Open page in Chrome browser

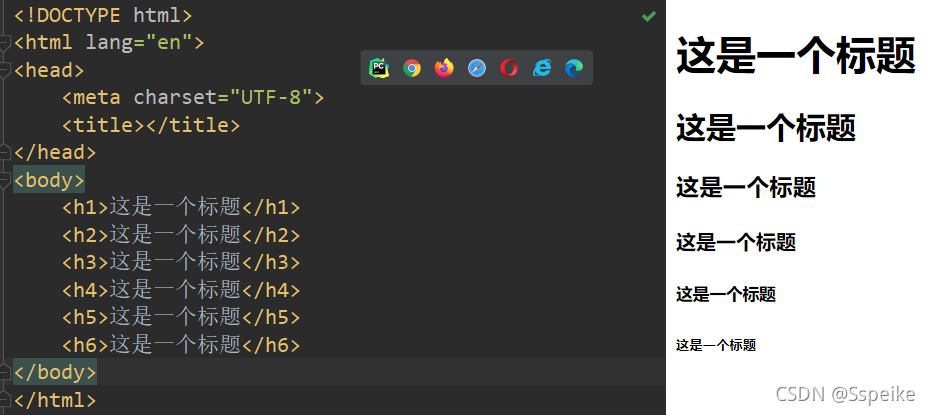pyautogui.click(x=412, y=68)
